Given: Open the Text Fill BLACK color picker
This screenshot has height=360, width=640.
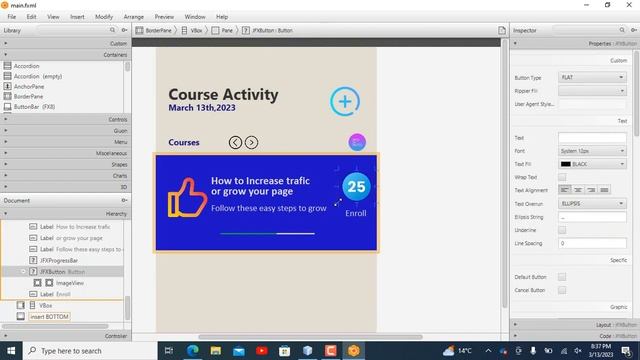Looking at the screenshot, I should 592,164.
